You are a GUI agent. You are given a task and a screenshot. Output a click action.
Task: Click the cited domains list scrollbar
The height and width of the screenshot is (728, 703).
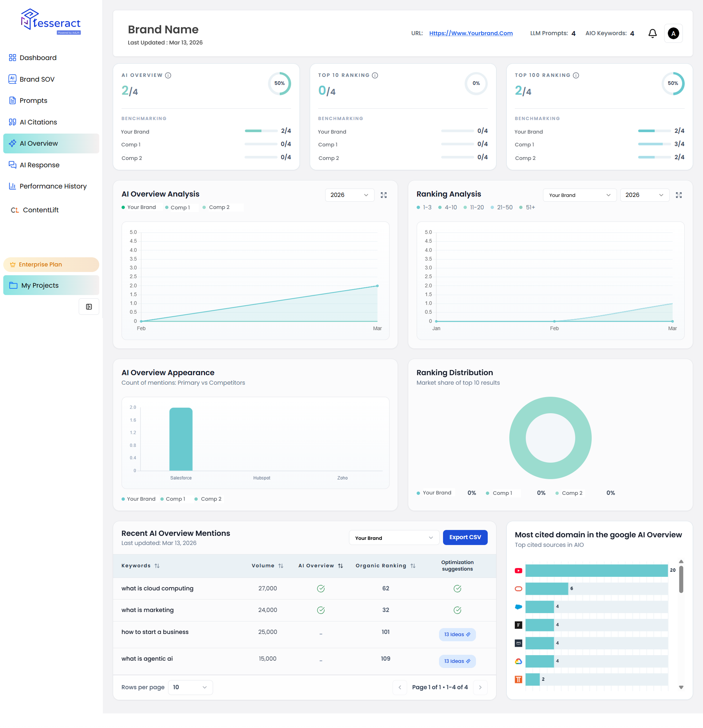pyautogui.click(x=681, y=579)
